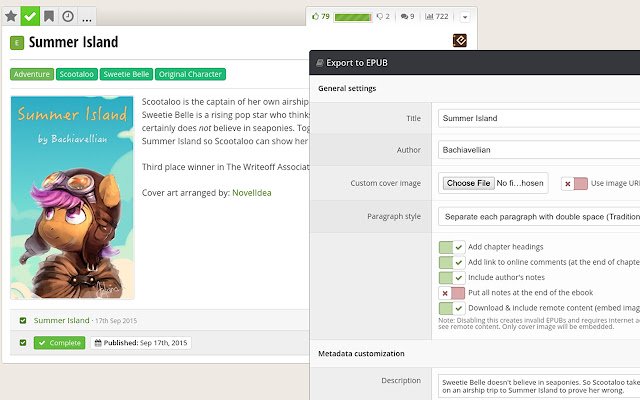Open the Novelldea cover artist link

point(251,193)
